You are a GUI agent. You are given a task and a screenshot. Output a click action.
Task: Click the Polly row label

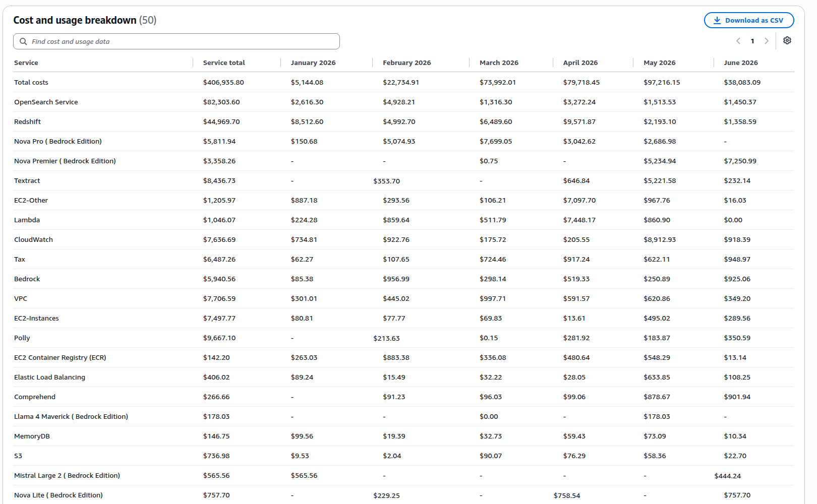coord(22,338)
